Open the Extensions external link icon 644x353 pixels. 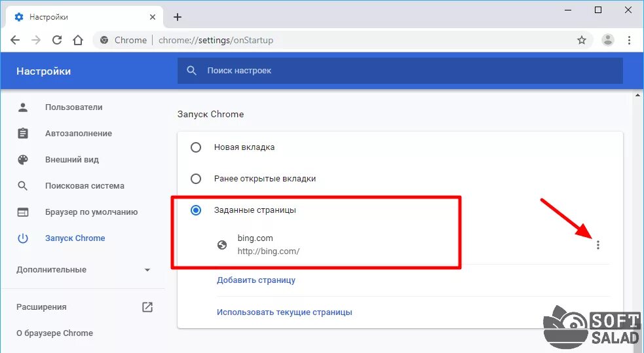pyautogui.click(x=147, y=307)
